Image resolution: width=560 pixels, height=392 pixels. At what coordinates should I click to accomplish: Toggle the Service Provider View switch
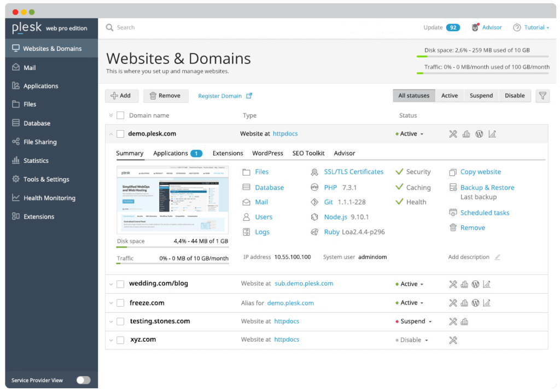[84, 380]
